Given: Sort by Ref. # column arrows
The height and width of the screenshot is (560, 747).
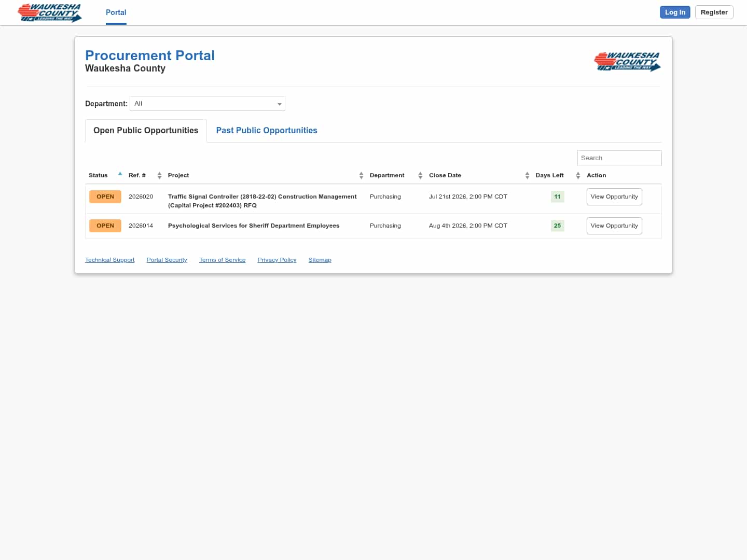Looking at the screenshot, I should pyautogui.click(x=159, y=175).
